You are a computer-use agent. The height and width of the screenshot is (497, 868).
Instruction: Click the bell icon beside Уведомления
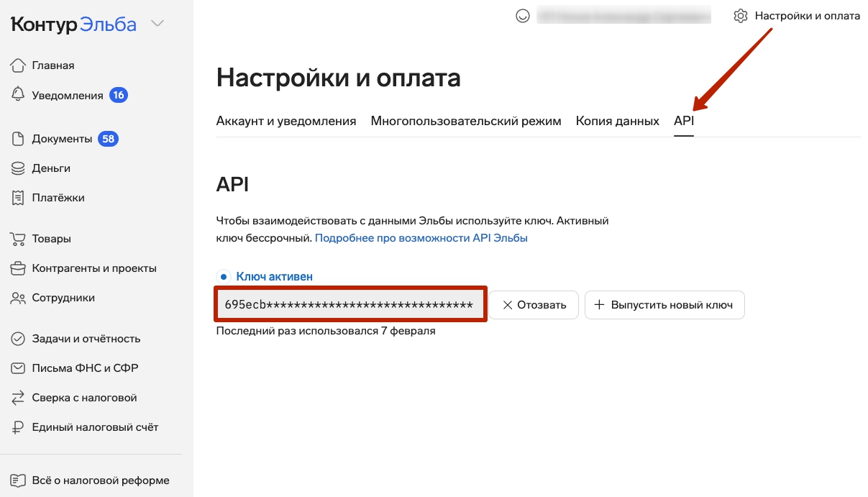[18, 95]
